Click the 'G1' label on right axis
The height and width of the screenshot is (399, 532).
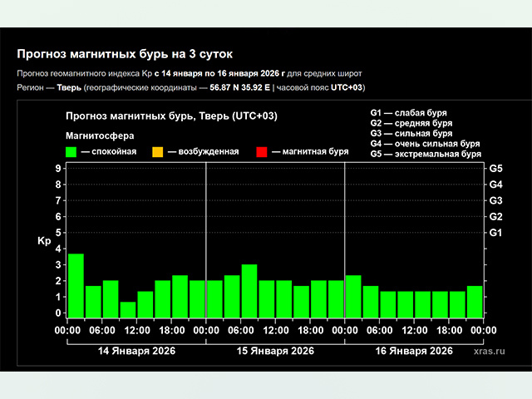click(x=495, y=233)
